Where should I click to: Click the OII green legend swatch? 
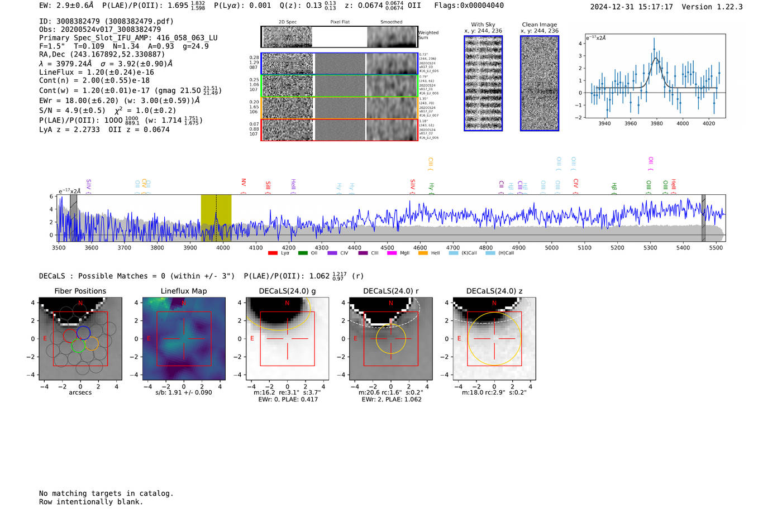click(303, 253)
